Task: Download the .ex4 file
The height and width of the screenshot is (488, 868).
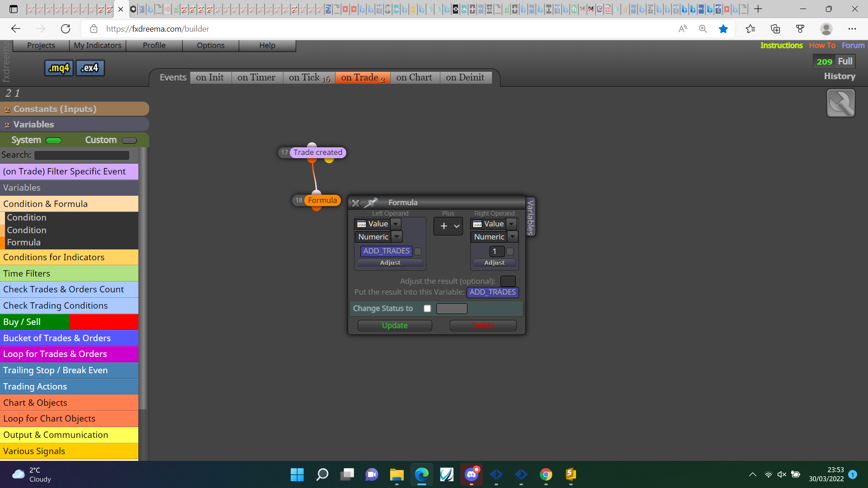Action: (x=90, y=68)
